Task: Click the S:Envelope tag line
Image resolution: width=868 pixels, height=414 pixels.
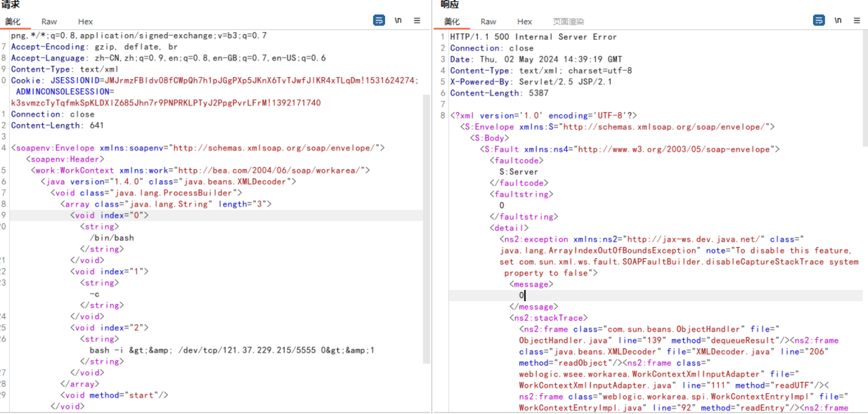Action: 617,126
